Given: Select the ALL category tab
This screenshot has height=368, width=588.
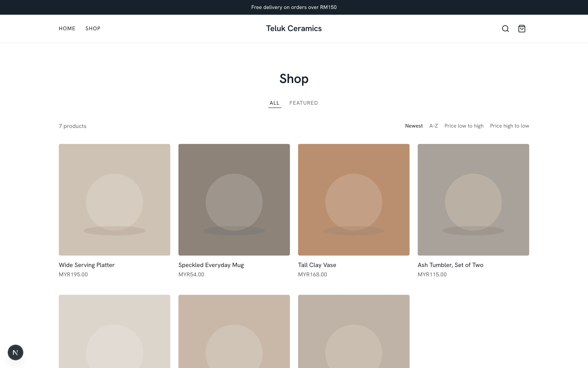Looking at the screenshot, I should pyautogui.click(x=275, y=103).
